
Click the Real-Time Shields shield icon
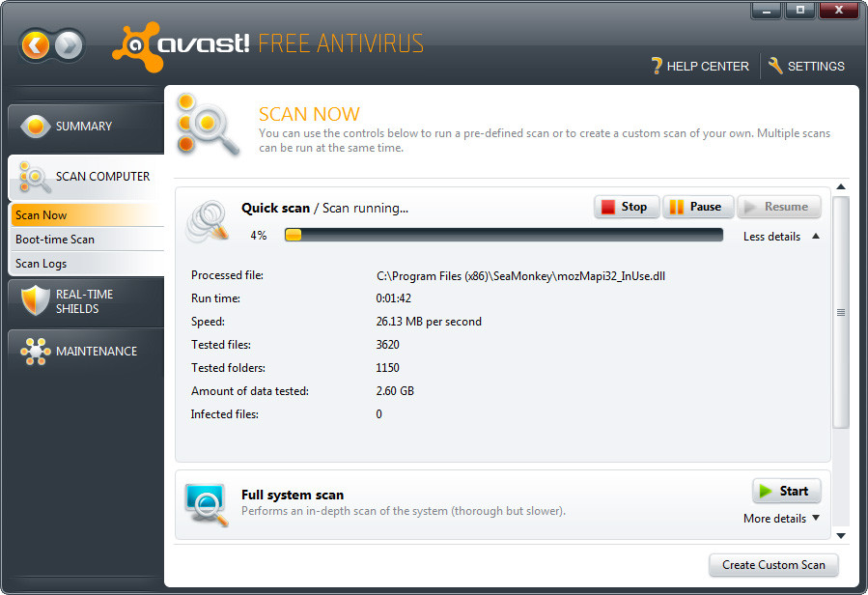35,300
